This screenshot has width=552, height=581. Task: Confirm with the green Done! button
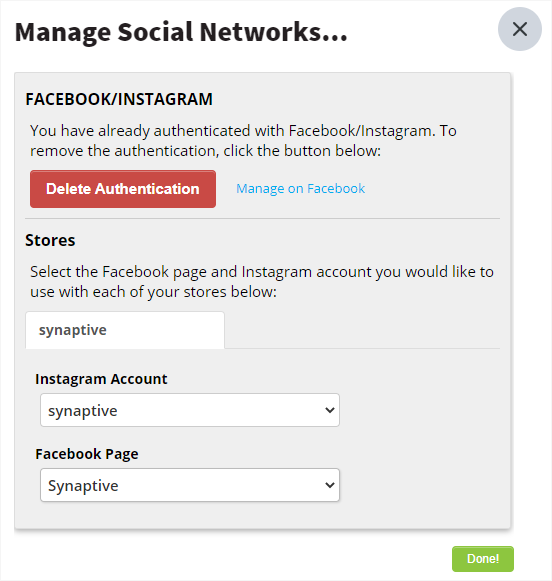point(483,559)
